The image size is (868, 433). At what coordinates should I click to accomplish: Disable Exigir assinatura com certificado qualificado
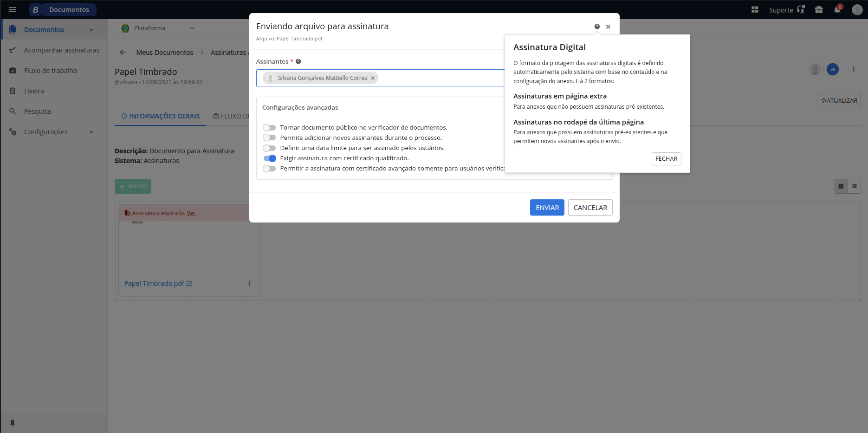pos(269,158)
